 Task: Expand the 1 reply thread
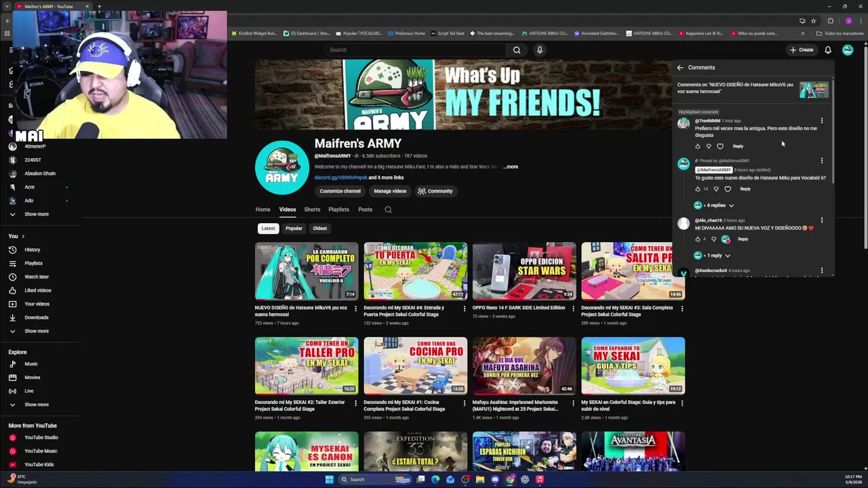(712, 256)
